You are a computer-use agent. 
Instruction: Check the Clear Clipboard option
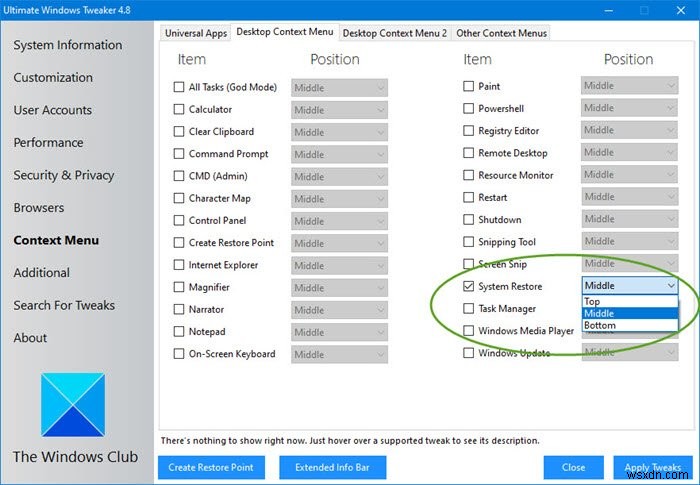[179, 131]
